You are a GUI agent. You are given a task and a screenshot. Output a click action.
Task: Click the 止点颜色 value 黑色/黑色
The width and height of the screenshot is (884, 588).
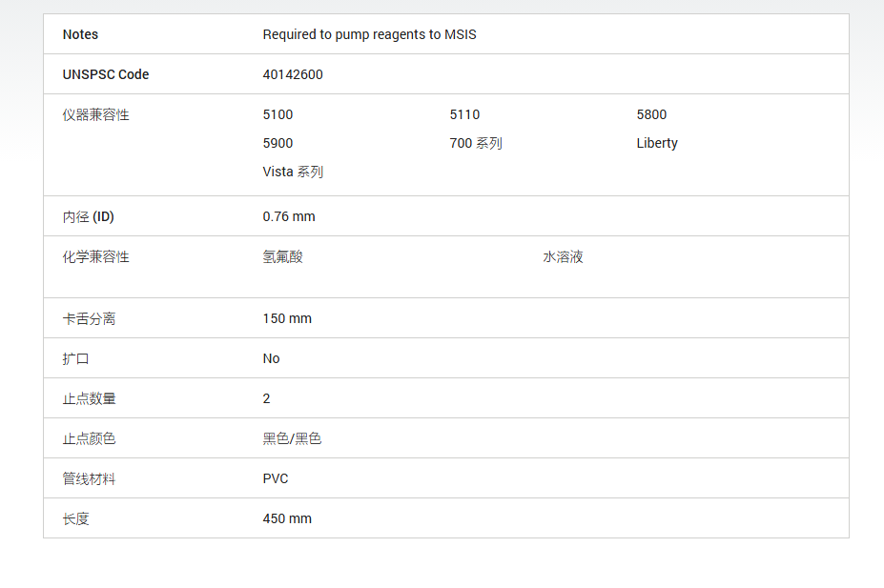pyautogui.click(x=292, y=438)
